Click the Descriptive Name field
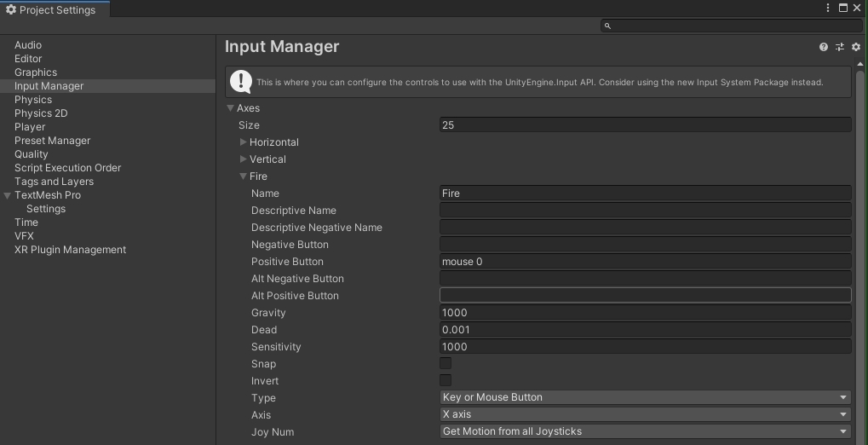 [x=646, y=210]
